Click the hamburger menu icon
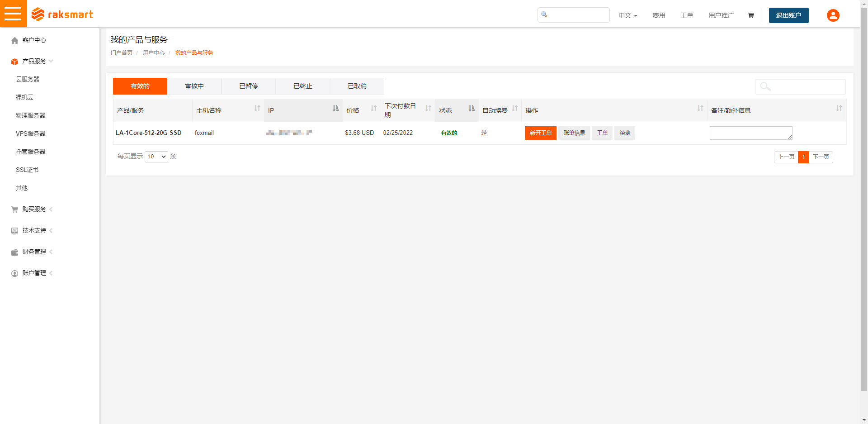This screenshot has height=424, width=868. [x=13, y=14]
